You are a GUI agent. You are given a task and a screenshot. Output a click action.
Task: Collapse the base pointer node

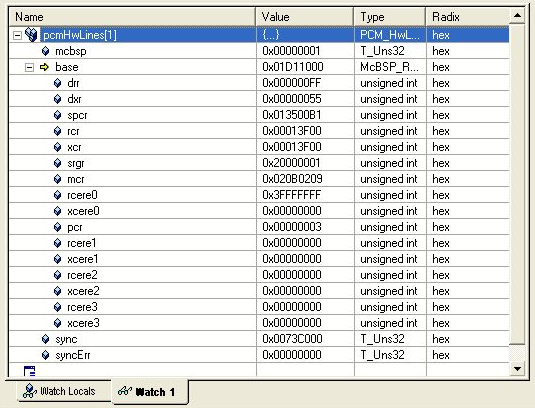tap(29, 67)
